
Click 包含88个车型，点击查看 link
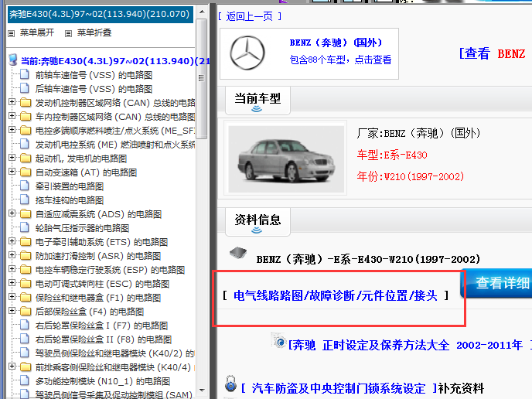pos(340,60)
